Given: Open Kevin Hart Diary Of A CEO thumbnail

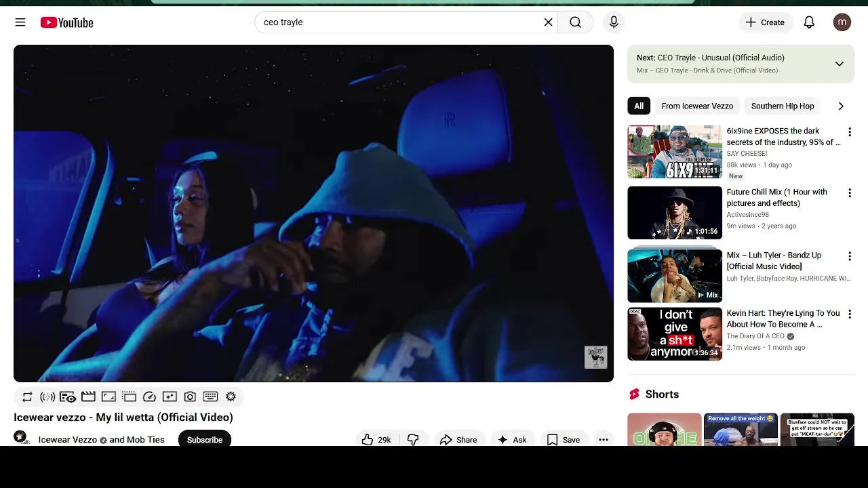Looking at the screenshot, I should coord(675,334).
